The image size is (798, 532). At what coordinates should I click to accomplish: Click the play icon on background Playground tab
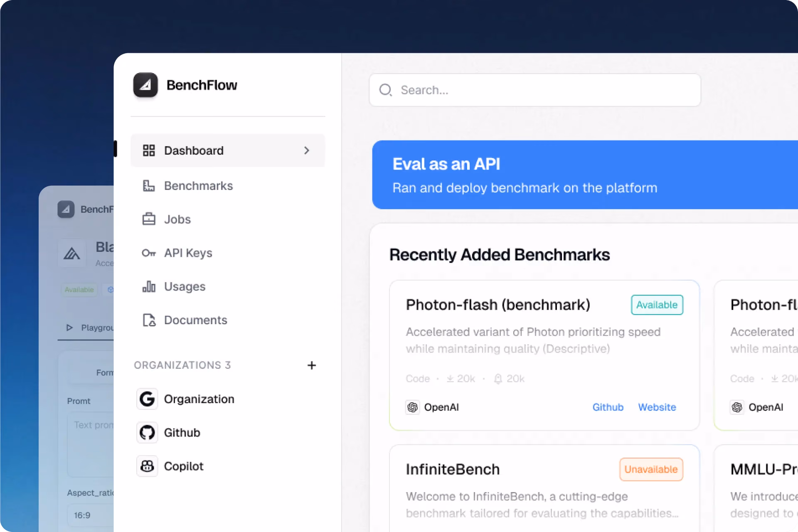(69, 328)
